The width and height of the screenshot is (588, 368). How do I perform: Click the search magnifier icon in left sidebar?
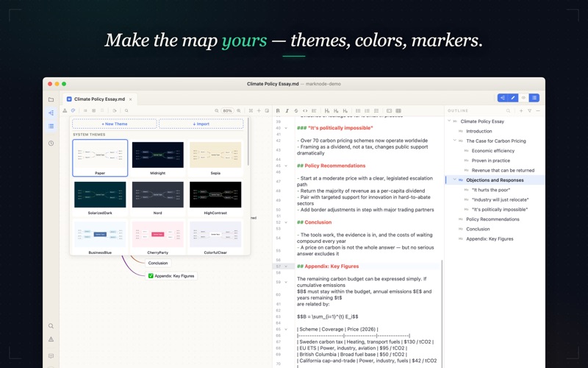pos(51,326)
